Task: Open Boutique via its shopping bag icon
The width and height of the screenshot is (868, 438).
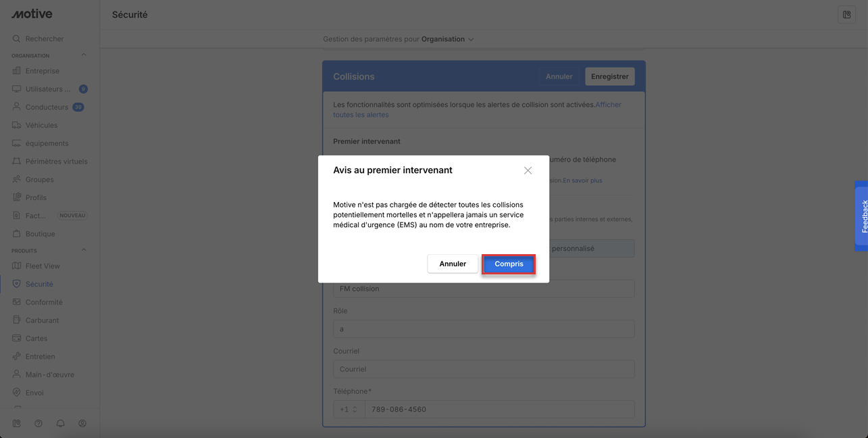Action: [x=17, y=234]
